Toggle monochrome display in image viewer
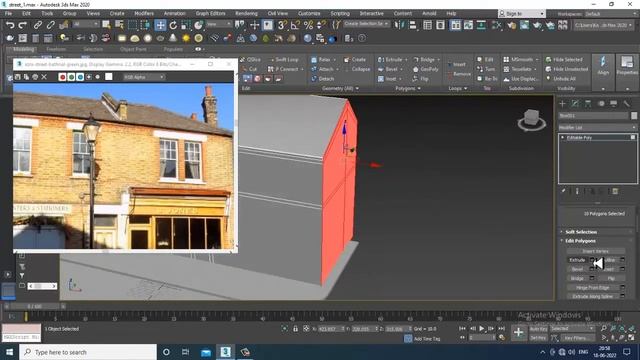The image size is (640, 360). pos(98,77)
